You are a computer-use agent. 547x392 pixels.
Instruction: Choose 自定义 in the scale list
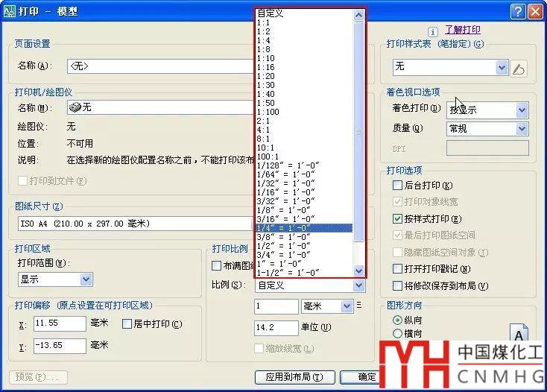click(x=304, y=13)
